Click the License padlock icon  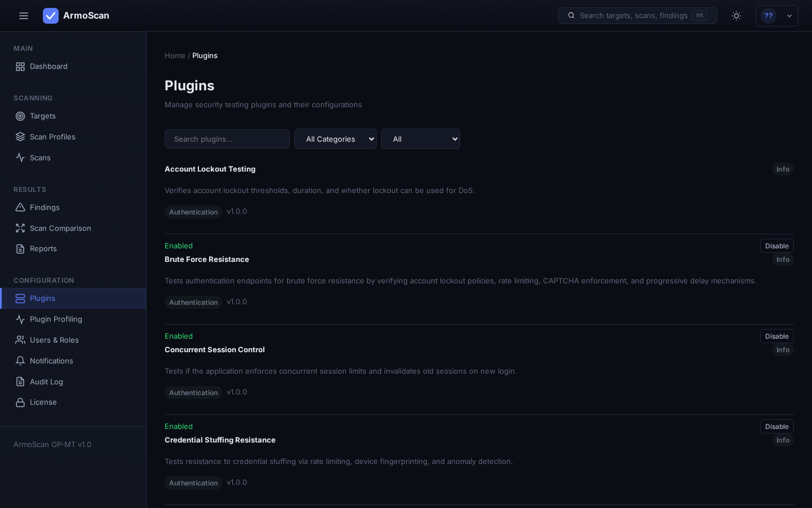pos(20,402)
